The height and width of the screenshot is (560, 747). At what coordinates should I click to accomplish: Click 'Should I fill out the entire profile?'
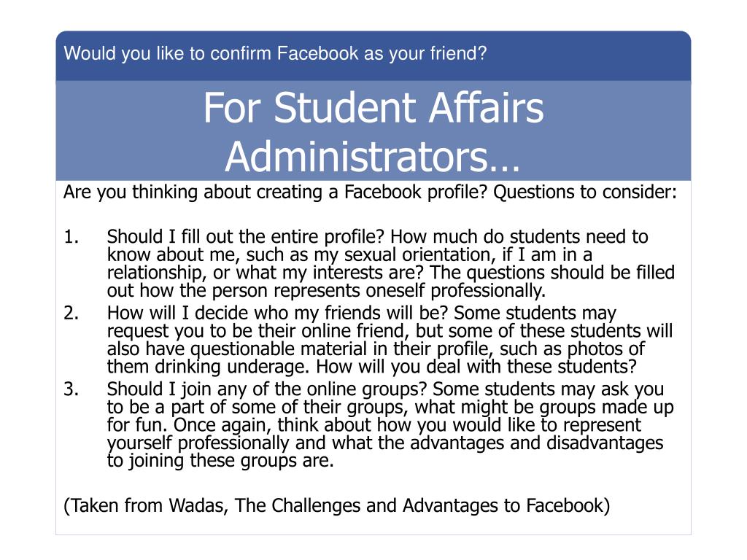click(x=246, y=237)
